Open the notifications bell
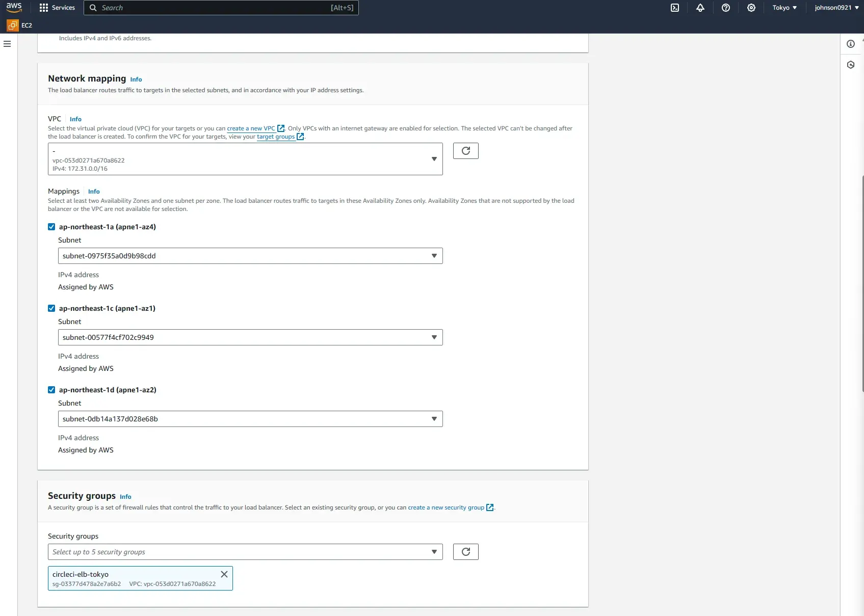 tap(700, 8)
